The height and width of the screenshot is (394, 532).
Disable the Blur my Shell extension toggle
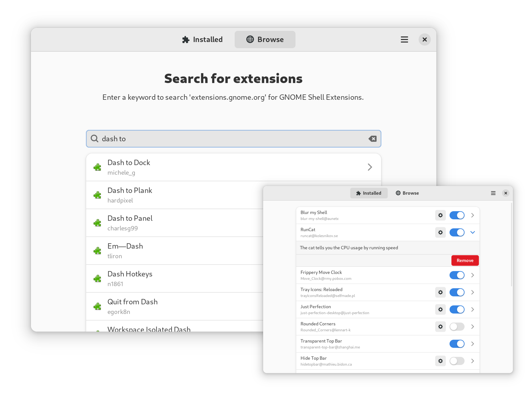(457, 215)
